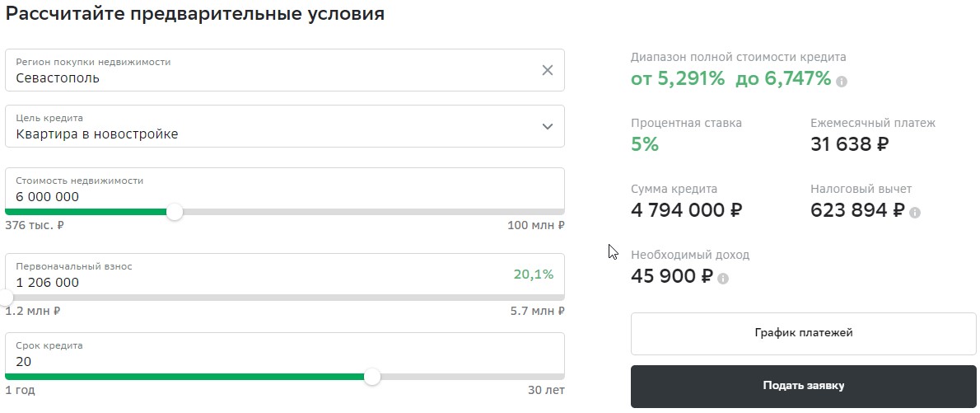Click the 20,1% down payment percentage
The image size is (980, 413).
click(533, 274)
